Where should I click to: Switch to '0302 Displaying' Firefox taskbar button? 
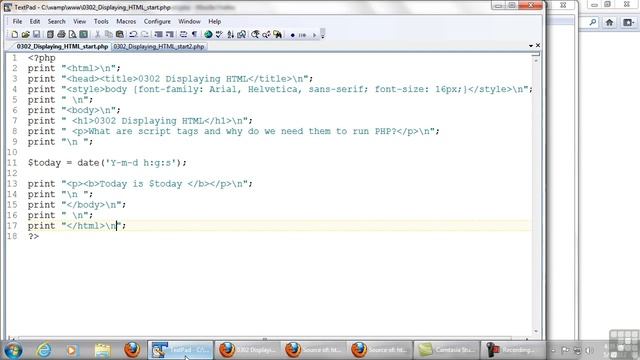pos(247,350)
